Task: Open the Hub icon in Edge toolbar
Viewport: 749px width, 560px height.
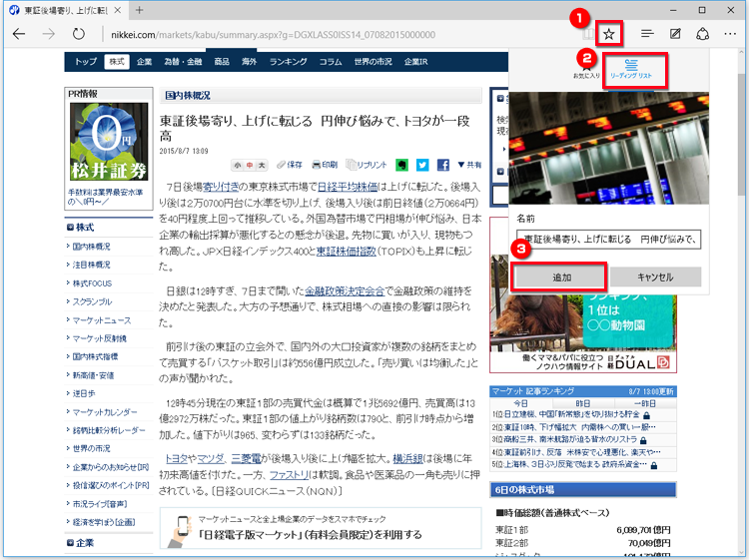Action: coord(647,34)
